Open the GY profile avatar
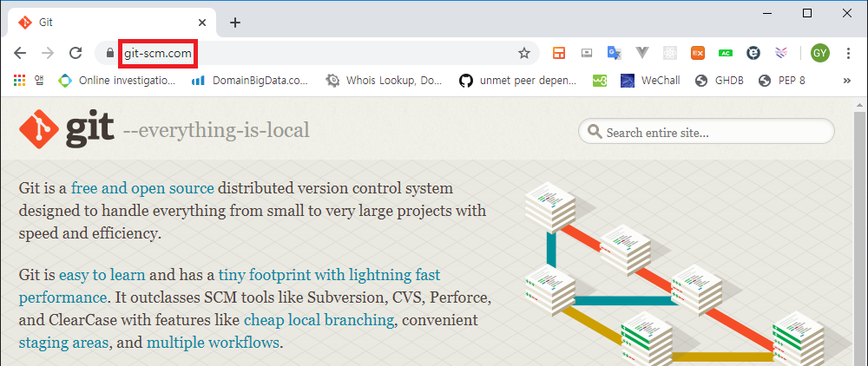The image size is (868, 366). coord(820,53)
